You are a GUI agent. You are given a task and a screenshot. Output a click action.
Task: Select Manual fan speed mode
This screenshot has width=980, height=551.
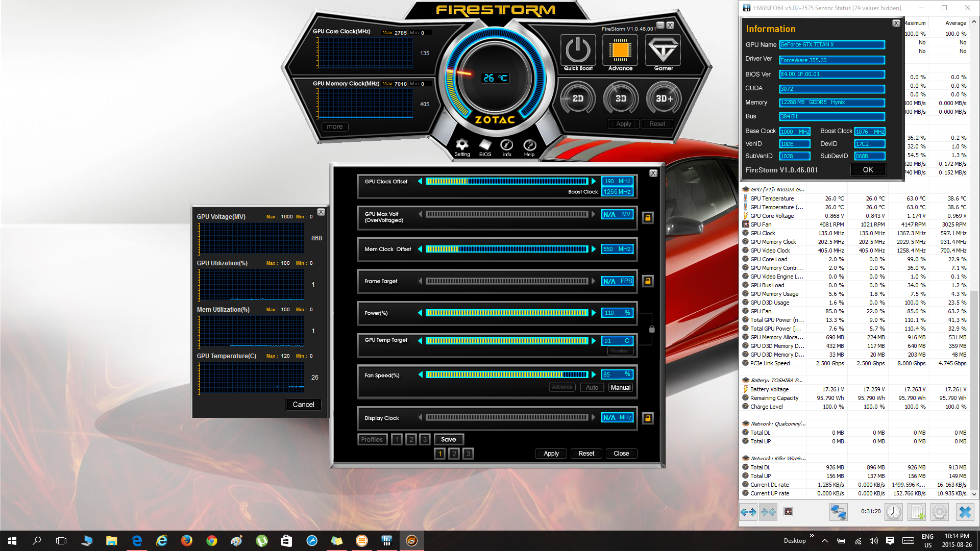(x=621, y=388)
